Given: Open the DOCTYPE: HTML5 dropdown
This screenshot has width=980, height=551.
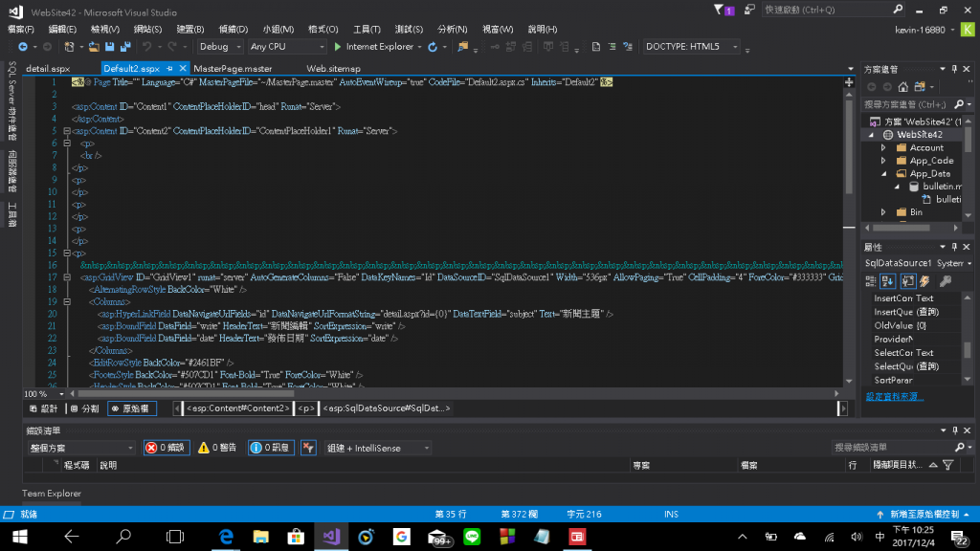Looking at the screenshot, I should click(x=691, y=47).
